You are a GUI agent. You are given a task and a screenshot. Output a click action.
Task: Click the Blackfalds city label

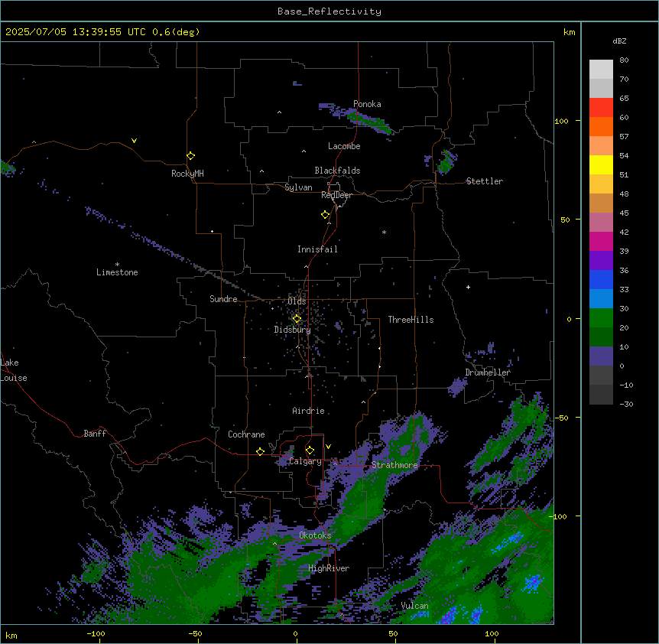click(337, 171)
